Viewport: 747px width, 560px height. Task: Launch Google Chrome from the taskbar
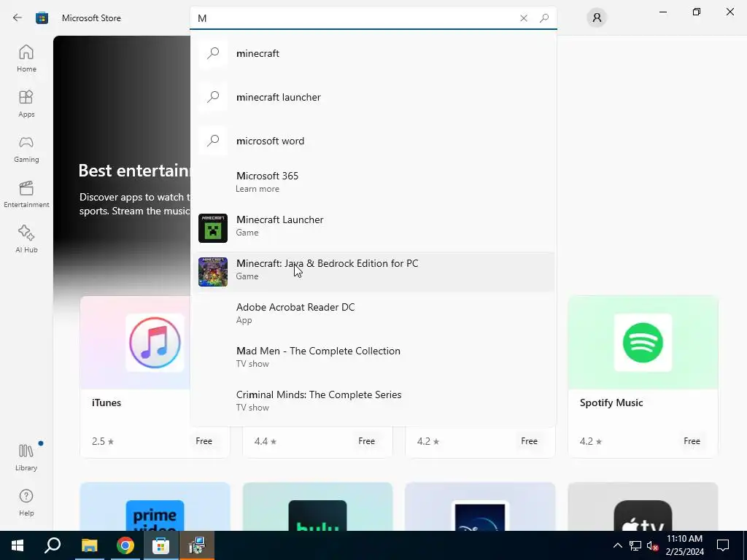[x=125, y=545]
